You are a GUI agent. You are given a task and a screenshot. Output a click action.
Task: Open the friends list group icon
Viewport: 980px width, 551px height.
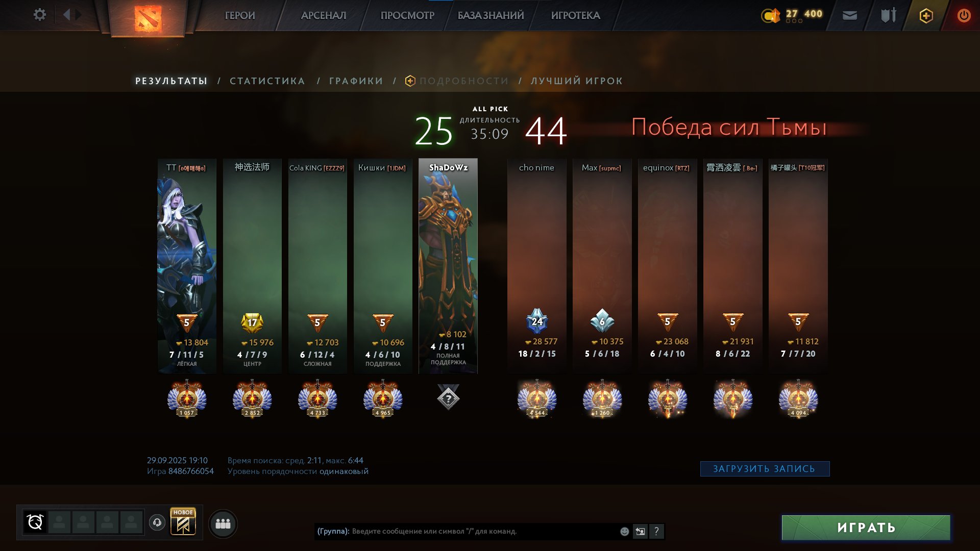pos(223,523)
